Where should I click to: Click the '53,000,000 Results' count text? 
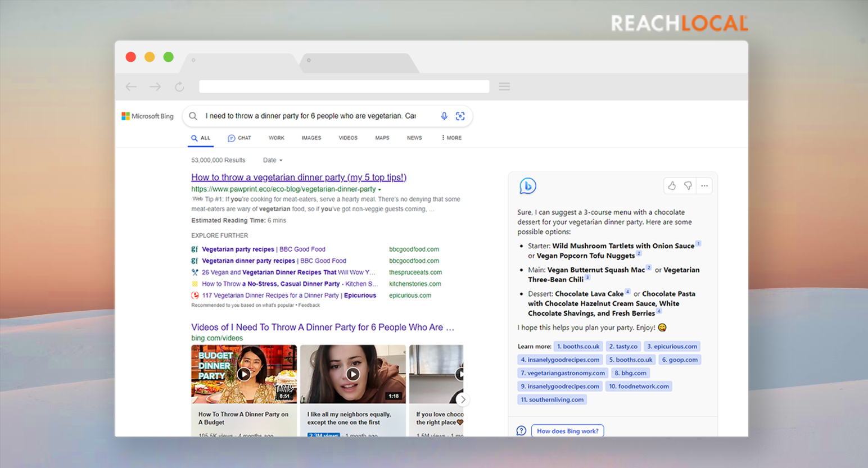[218, 160]
